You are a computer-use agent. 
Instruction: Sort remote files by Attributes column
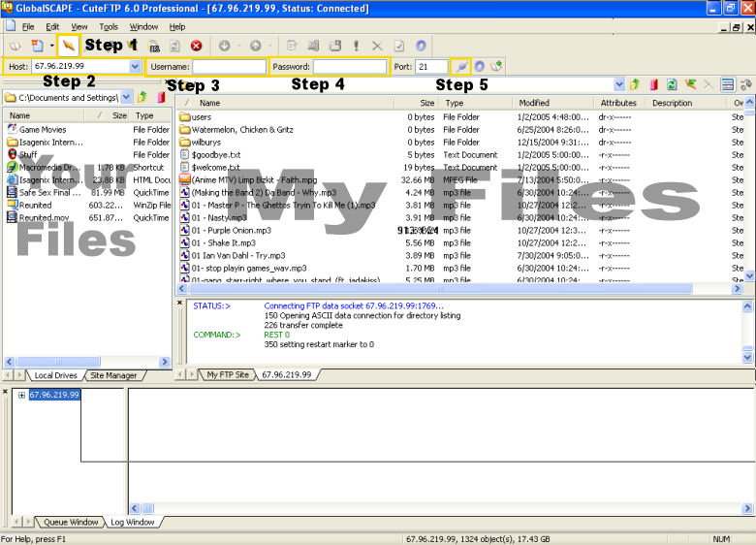coord(619,103)
